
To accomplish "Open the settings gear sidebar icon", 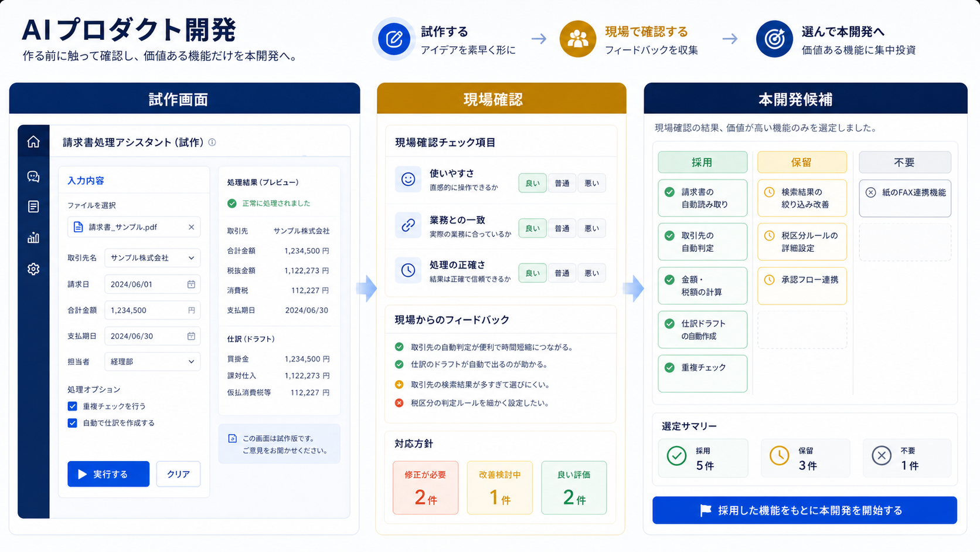I will (x=33, y=269).
